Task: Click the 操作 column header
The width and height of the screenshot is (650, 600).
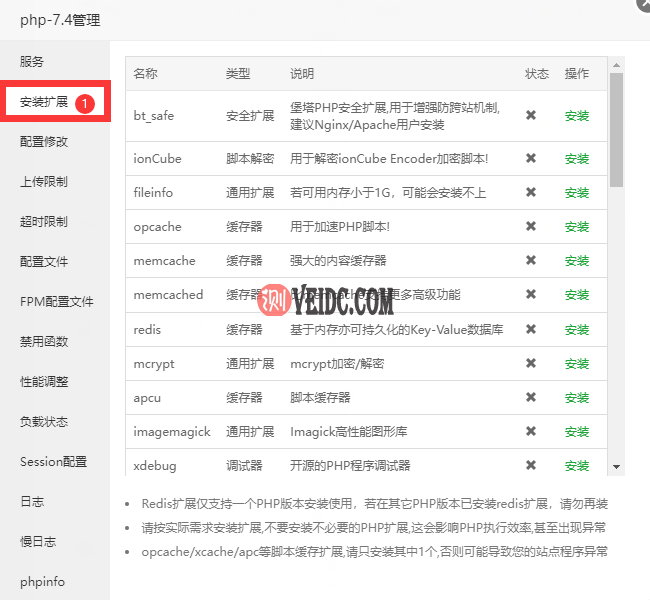Action: 577,73
